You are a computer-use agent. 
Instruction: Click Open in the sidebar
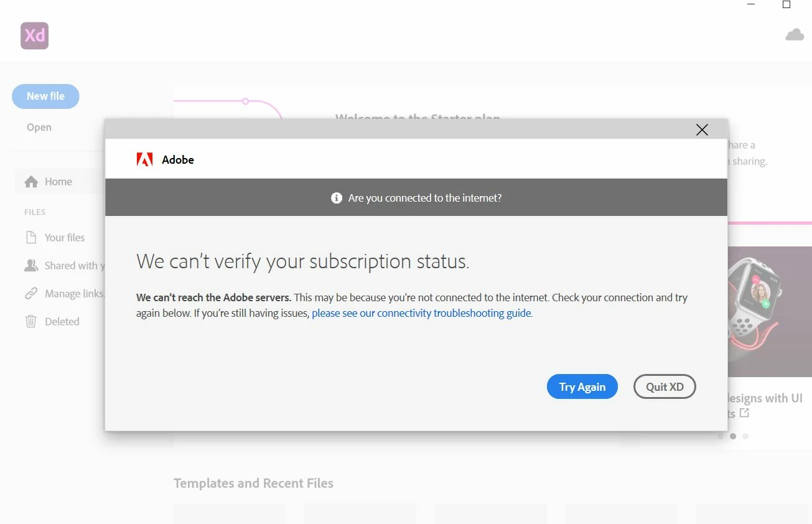coord(39,128)
